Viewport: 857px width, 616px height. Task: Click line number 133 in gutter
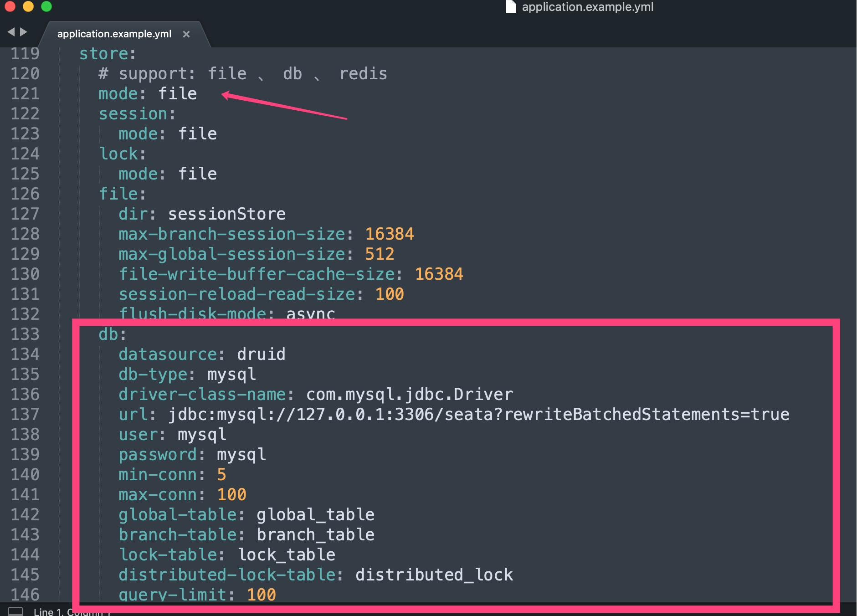pyautogui.click(x=25, y=334)
